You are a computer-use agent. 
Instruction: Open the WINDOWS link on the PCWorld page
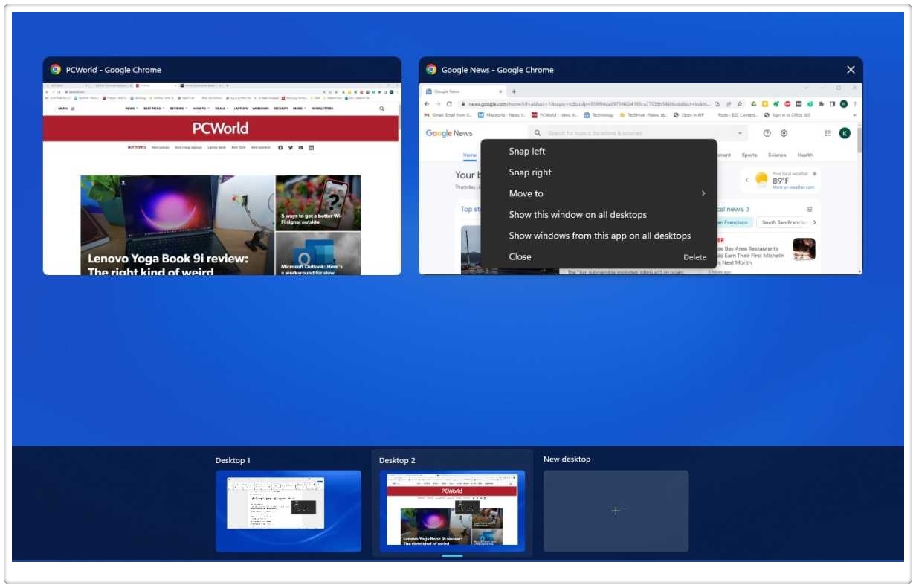(260, 109)
